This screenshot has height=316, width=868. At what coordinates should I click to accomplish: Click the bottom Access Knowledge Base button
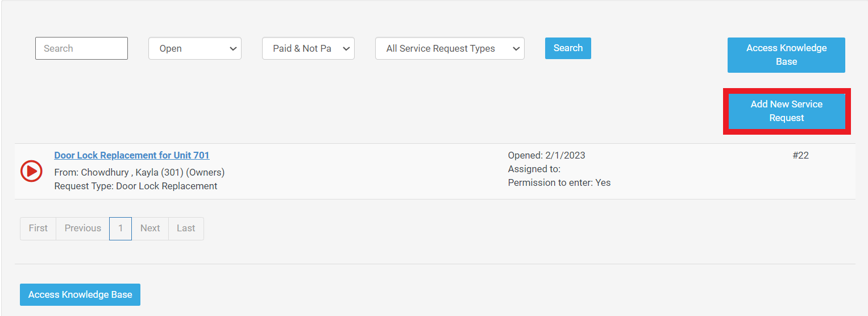point(80,295)
